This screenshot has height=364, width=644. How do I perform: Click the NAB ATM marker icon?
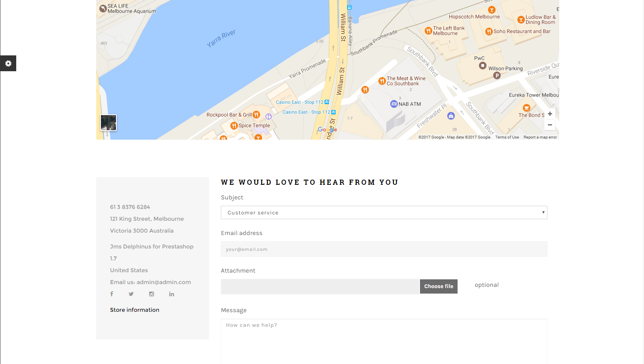394,104
